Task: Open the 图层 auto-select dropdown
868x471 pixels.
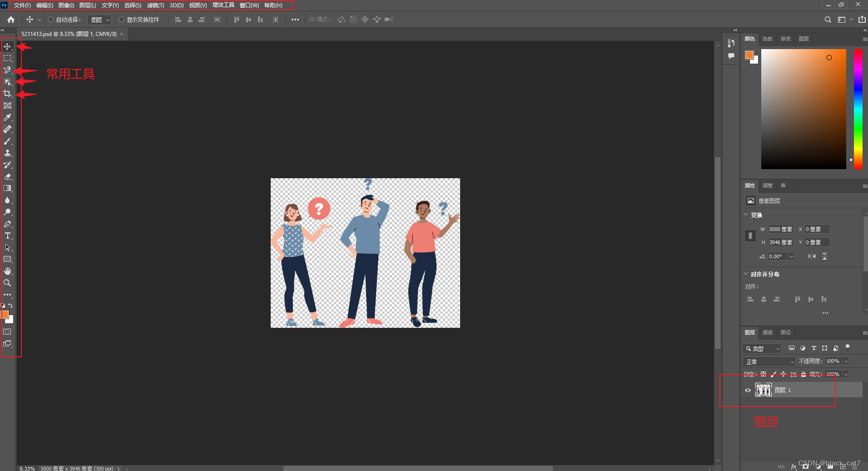Action: coord(99,20)
